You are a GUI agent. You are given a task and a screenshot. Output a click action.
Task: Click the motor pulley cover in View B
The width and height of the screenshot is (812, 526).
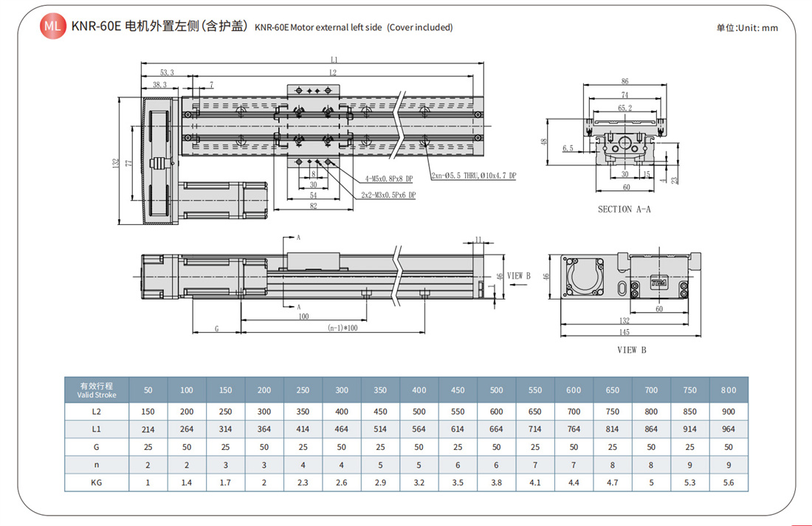pos(583,277)
